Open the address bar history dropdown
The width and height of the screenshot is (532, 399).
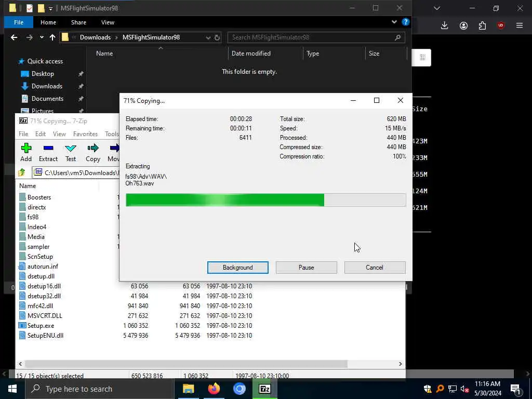click(x=208, y=37)
